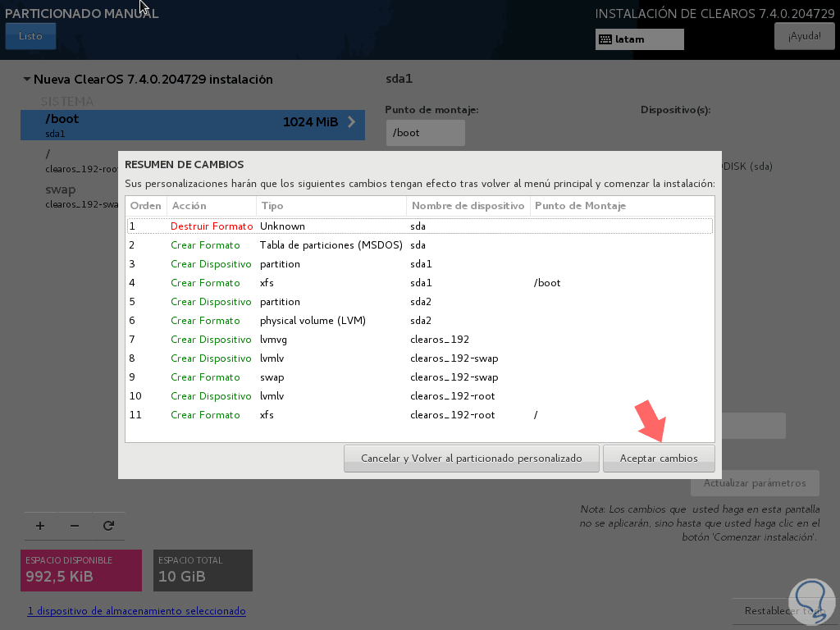This screenshot has width=840, height=630.
Task: Select row 10 lvmlv clearos_192-root
Action: coord(419,396)
